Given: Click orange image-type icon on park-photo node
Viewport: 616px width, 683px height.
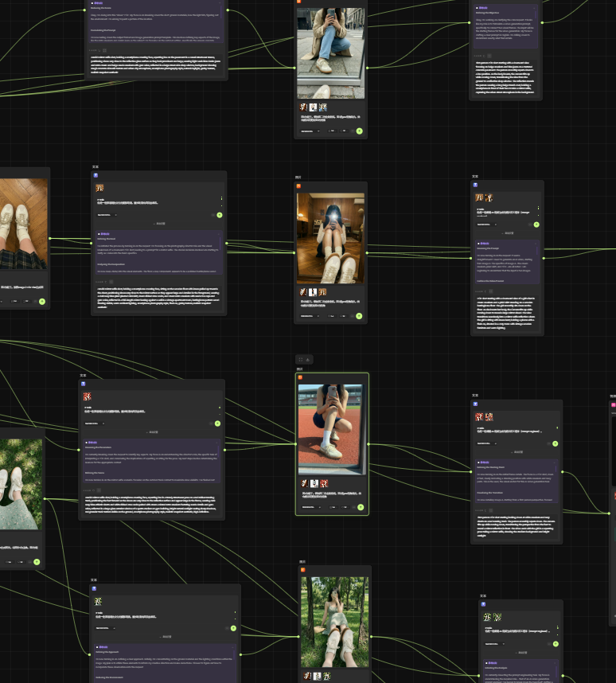Looking at the screenshot, I should coord(302,570).
